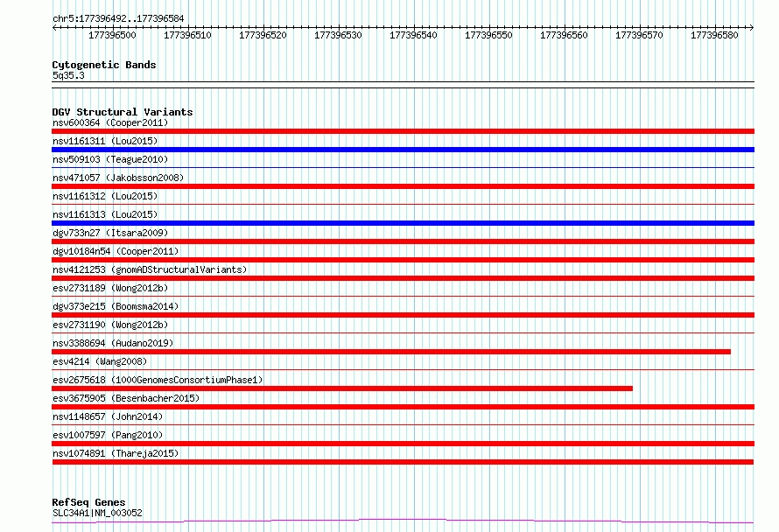Viewport: 779px width, 532px height.
Task: Click ruler position 177396540
Action: coord(413,35)
